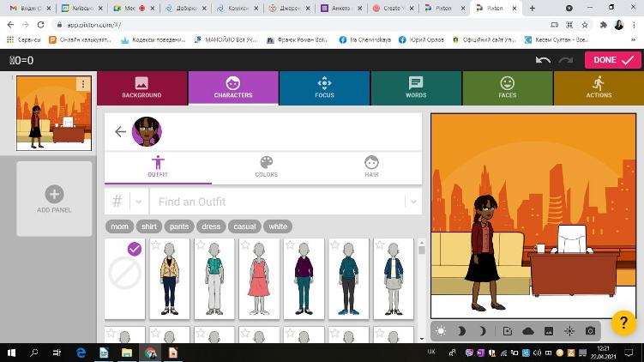Click the Add Panel button
The height and width of the screenshot is (362, 644).
tap(54, 199)
